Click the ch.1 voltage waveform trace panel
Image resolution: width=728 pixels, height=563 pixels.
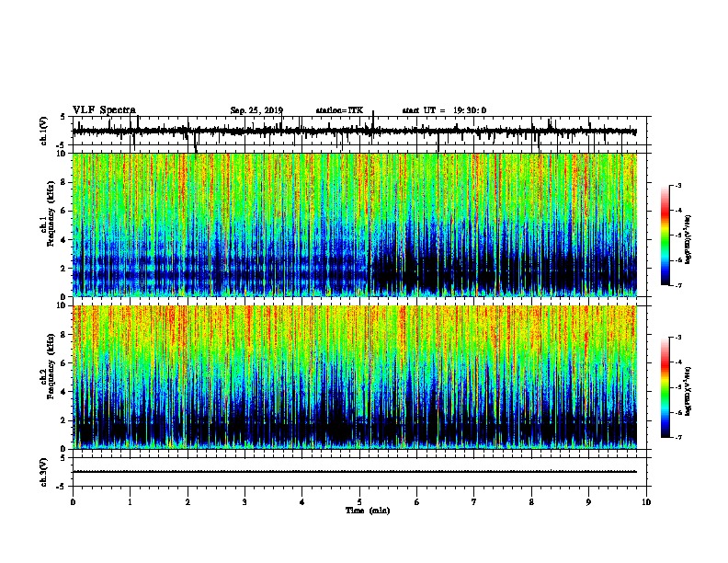click(359, 131)
